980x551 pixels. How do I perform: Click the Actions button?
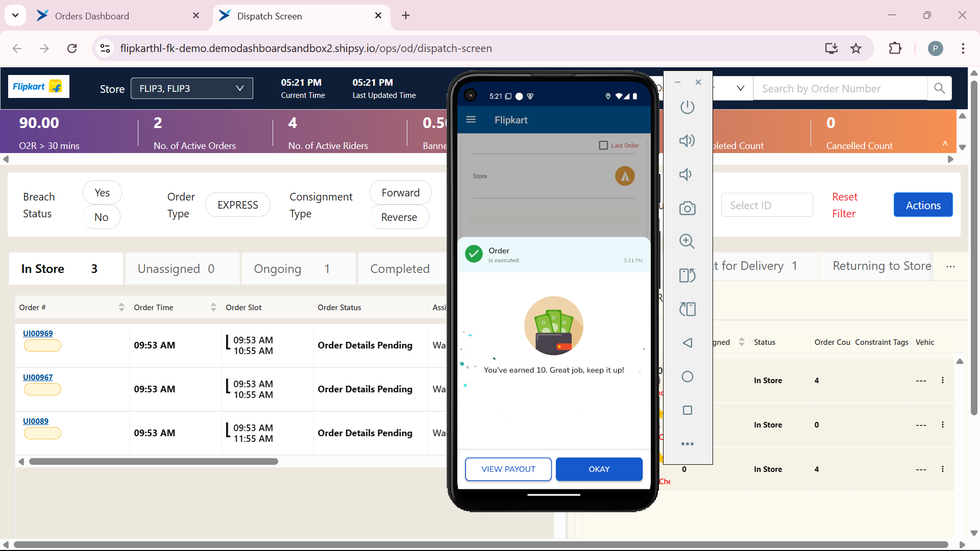pyautogui.click(x=923, y=205)
